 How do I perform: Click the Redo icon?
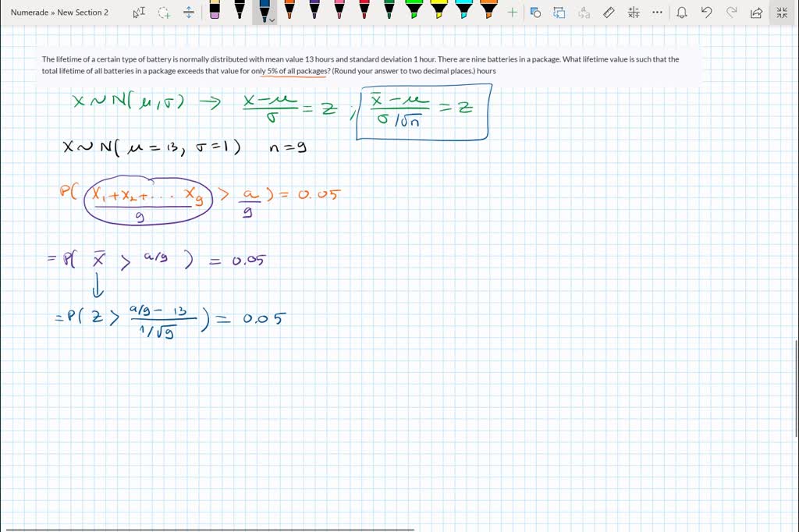coord(730,12)
